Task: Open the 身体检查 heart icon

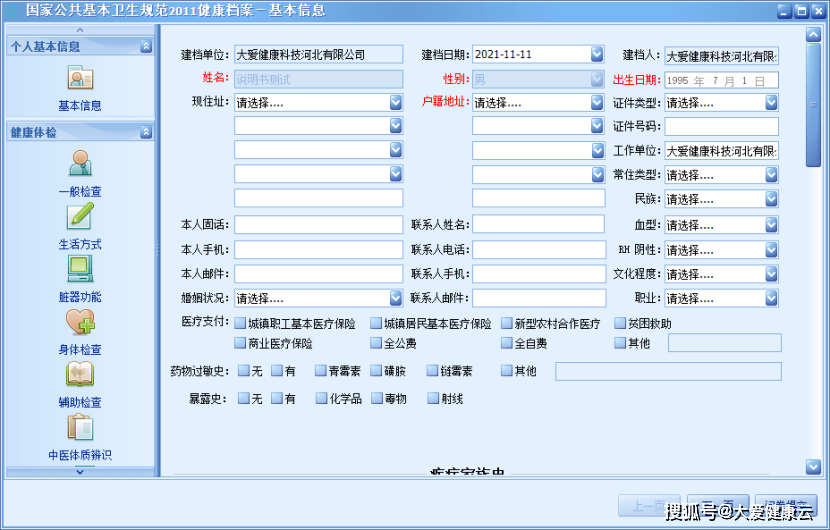Action: pyautogui.click(x=80, y=322)
